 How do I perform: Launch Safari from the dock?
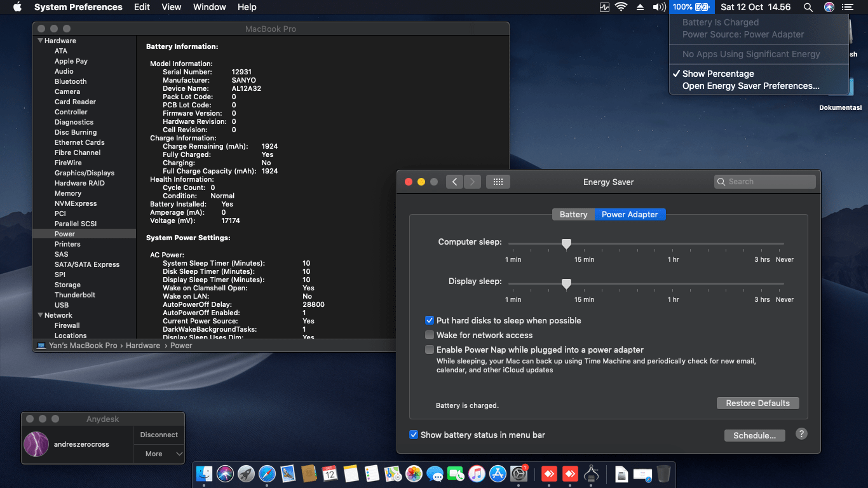[267, 473]
